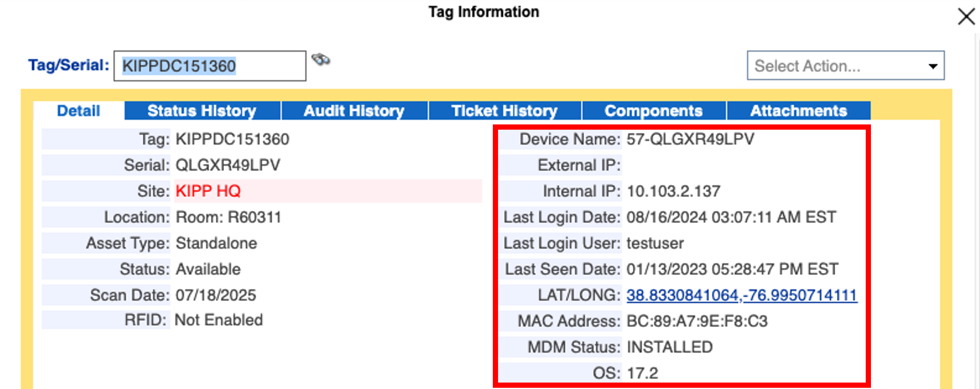This screenshot has height=389, width=980.
Task: Open the Attachments tab
Action: (x=799, y=110)
